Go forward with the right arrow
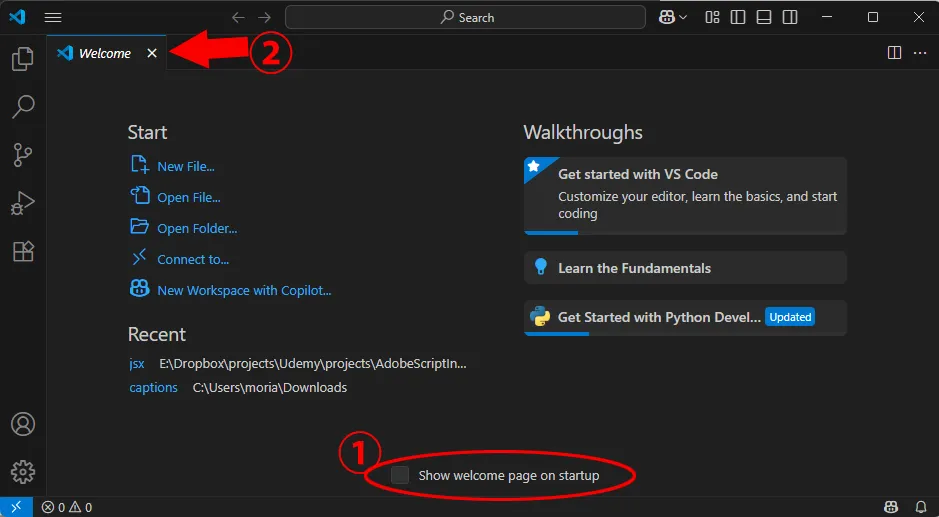Image resolution: width=939 pixels, height=517 pixels. tap(264, 17)
